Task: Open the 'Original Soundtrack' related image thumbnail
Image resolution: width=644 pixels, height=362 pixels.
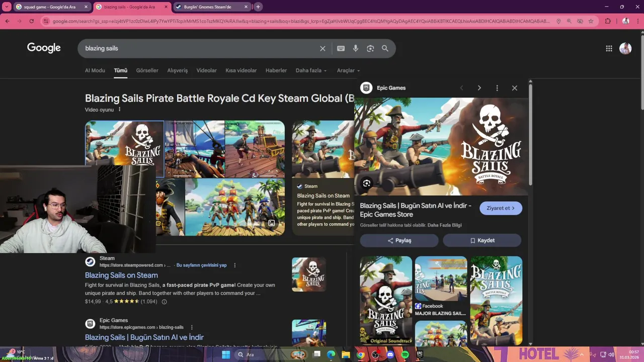Action: (386, 300)
